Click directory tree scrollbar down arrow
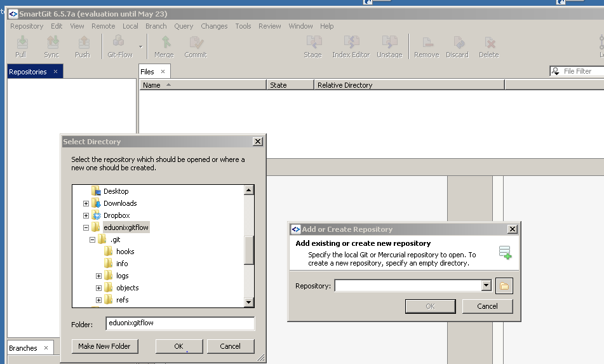This screenshot has width=604, height=364. pyautogui.click(x=249, y=302)
